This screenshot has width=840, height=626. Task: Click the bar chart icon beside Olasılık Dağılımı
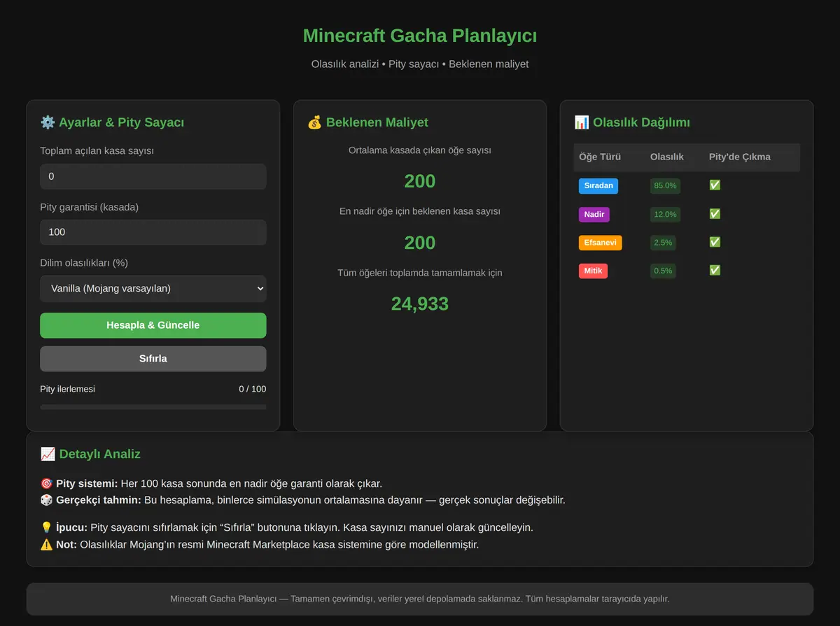pyautogui.click(x=581, y=122)
